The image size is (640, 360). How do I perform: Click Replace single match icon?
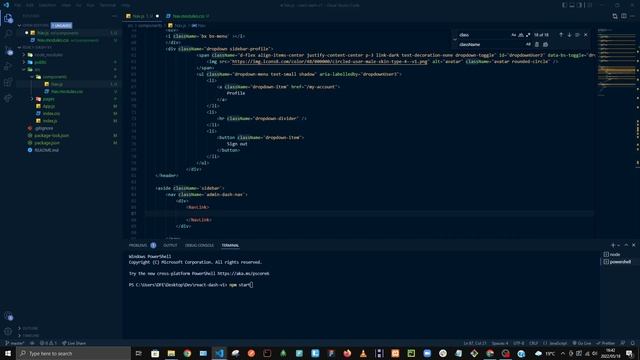(537, 44)
